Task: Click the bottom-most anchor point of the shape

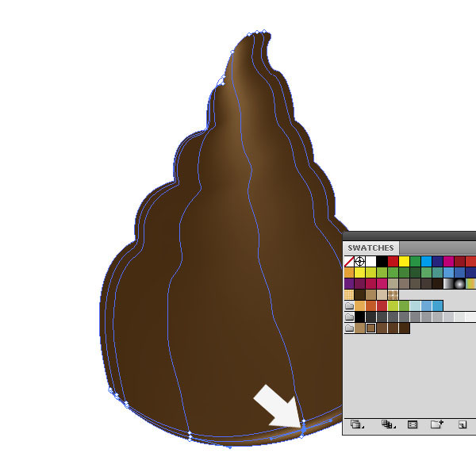Action: coord(230,447)
